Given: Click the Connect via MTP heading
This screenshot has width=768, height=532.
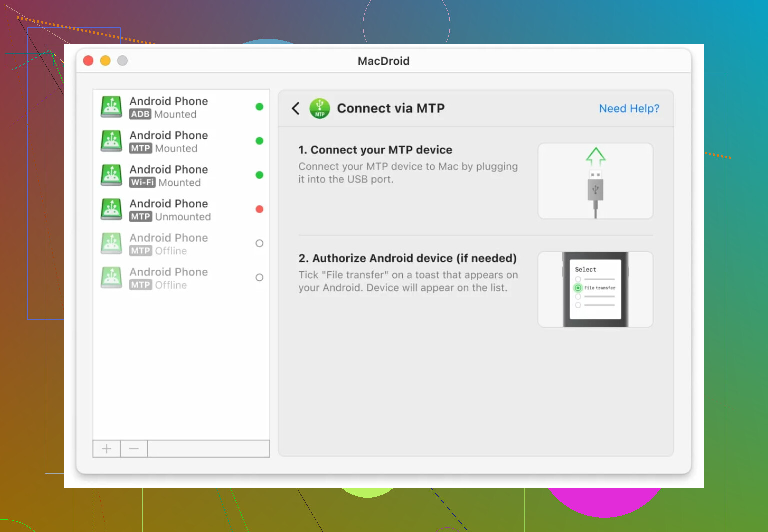Looking at the screenshot, I should click(x=390, y=108).
